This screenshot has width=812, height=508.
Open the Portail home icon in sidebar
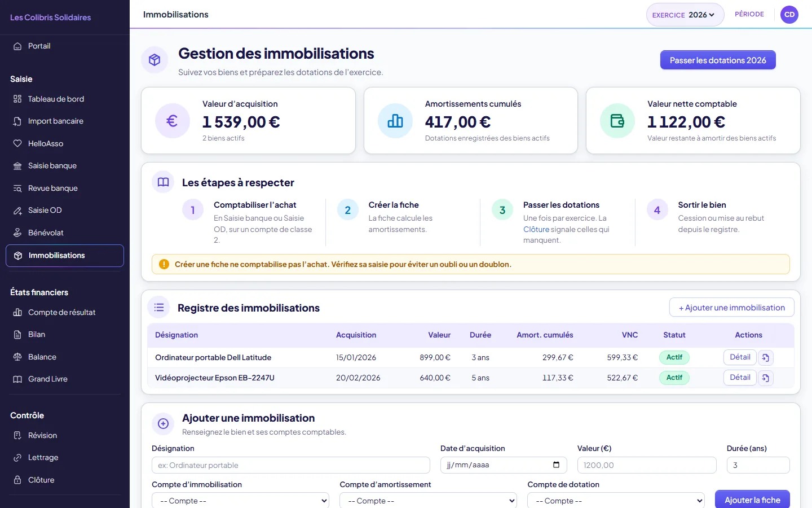coord(17,46)
